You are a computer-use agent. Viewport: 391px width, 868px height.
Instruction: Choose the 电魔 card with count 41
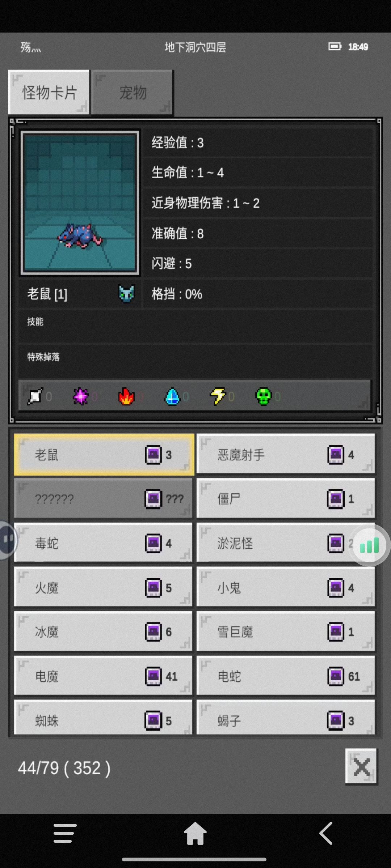pos(103,676)
